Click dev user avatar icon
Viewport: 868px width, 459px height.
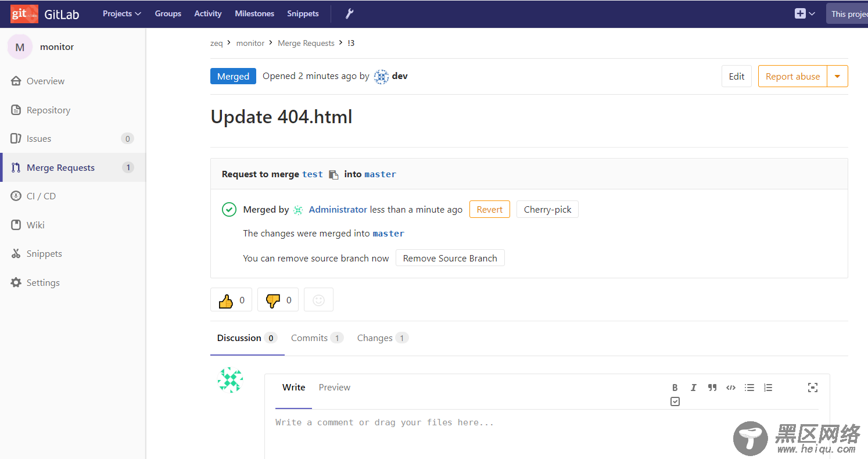point(381,76)
